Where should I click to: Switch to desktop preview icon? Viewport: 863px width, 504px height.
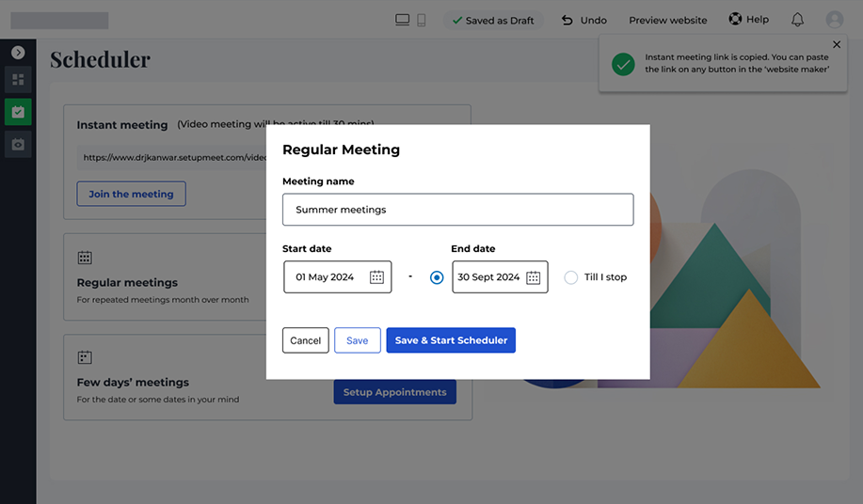click(x=403, y=20)
